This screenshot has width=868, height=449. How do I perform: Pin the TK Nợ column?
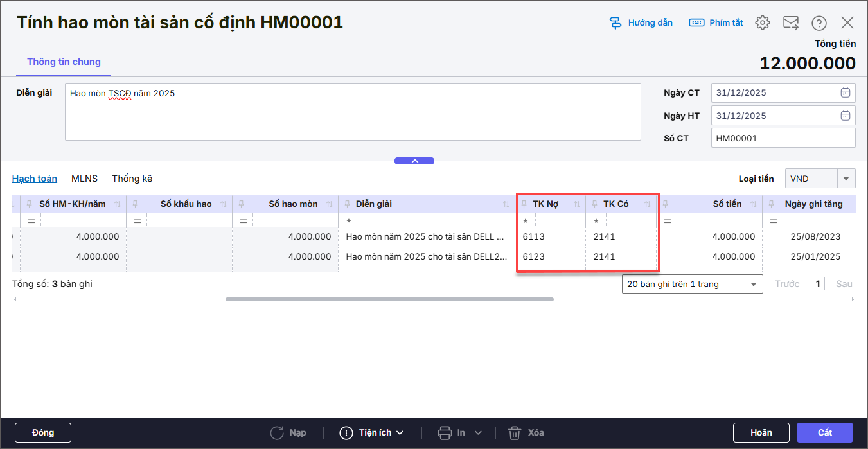(524, 204)
